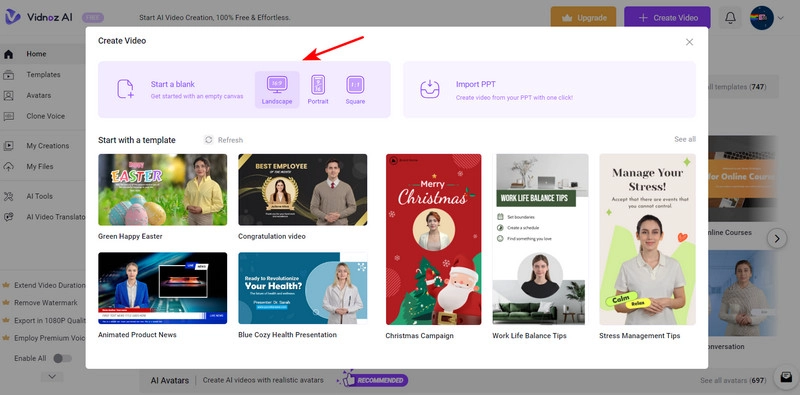Toggle the Enable All switch

(62, 359)
